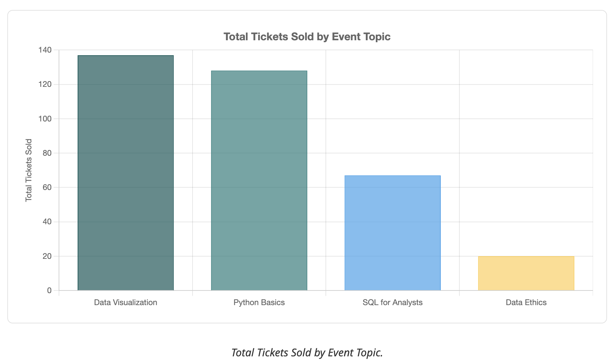The height and width of the screenshot is (364, 613).
Task: Click the 60 y-axis tick label
Action: click(47, 187)
